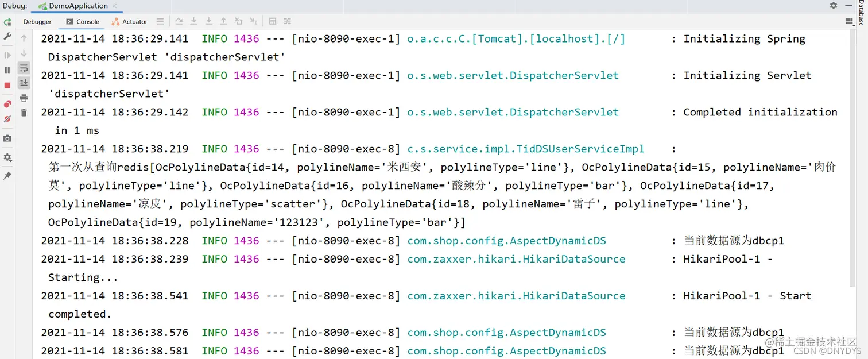Screen dimensions: 868x359
Task: Click 'Initializing Spring' log message
Action: coord(745,39)
